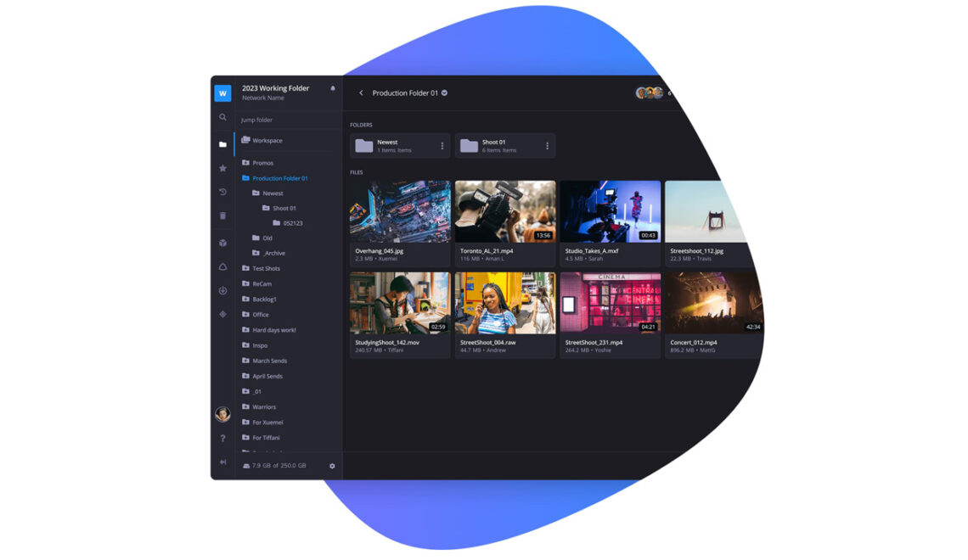Select the Inspo folder
This screenshot has width=968, height=560.
coord(255,345)
